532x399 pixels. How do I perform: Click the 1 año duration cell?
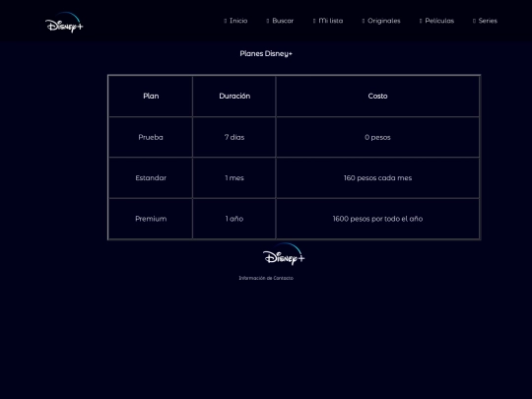234,219
